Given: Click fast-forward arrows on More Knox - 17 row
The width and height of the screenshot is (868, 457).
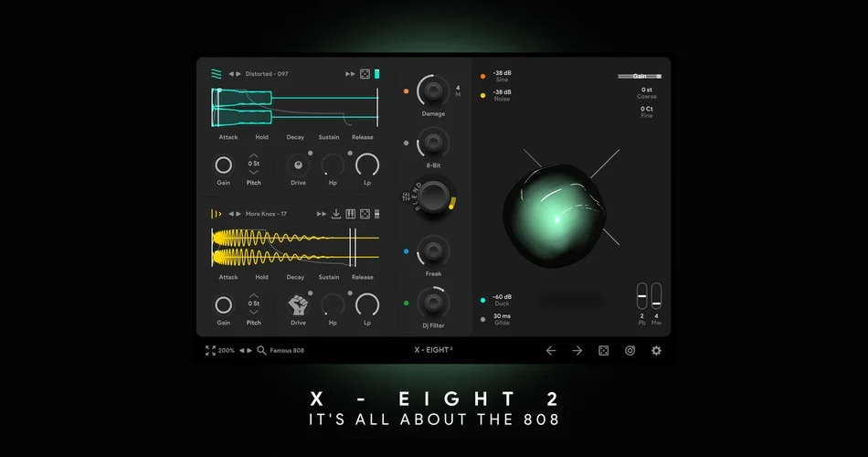Looking at the screenshot, I should coord(321,214).
